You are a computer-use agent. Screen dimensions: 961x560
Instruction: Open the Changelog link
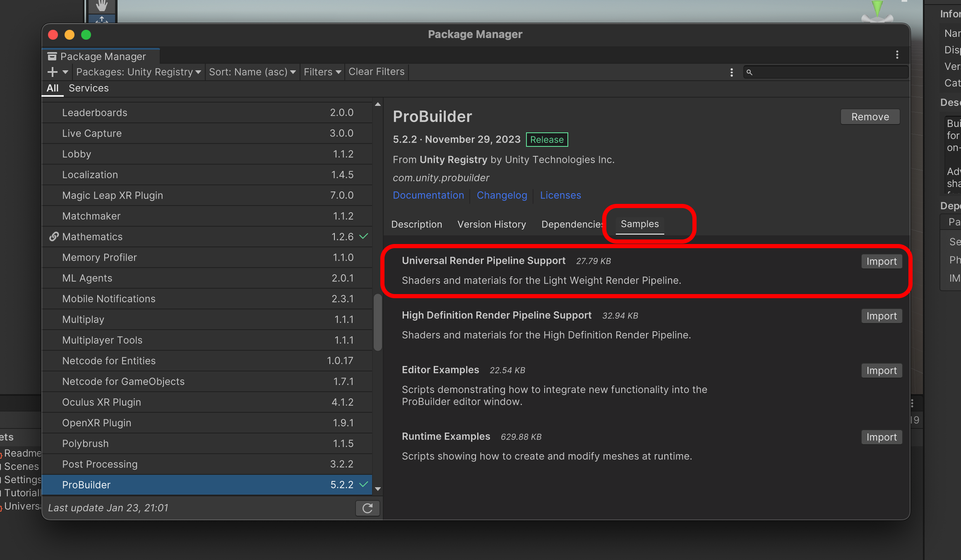coord(502,195)
